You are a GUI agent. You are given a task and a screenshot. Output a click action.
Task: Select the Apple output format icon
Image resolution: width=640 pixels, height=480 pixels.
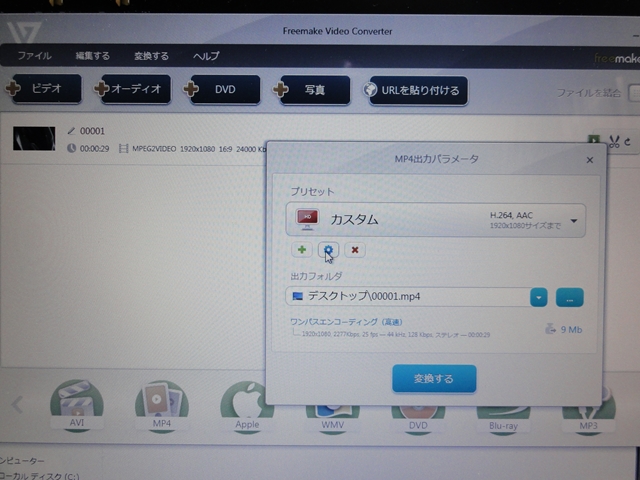pos(247,407)
